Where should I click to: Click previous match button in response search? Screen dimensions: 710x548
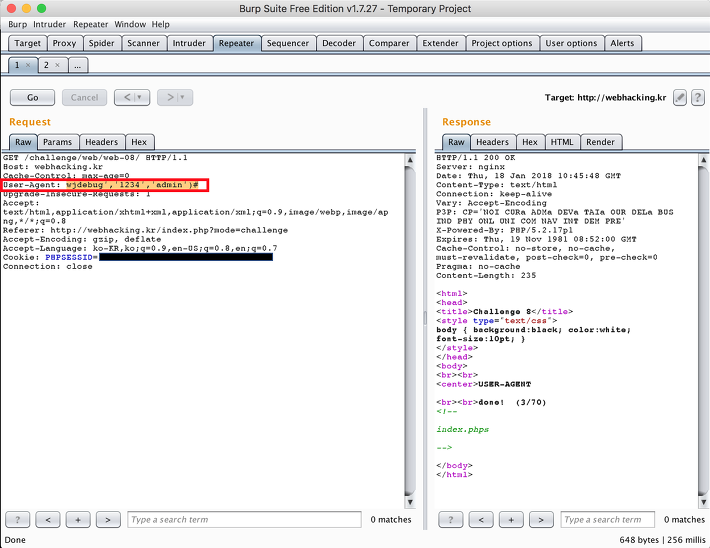click(x=481, y=519)
